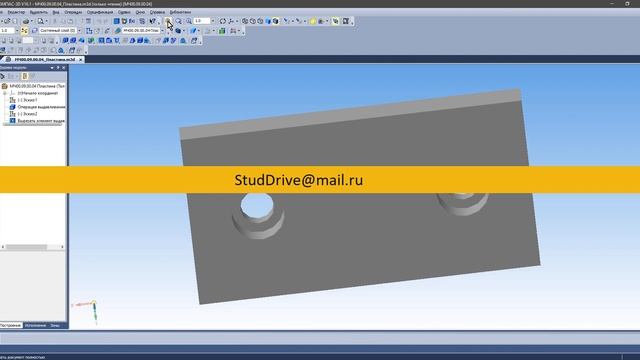
Task: Toggle hidden lines removed display mode
Action: tap(253, 21)
